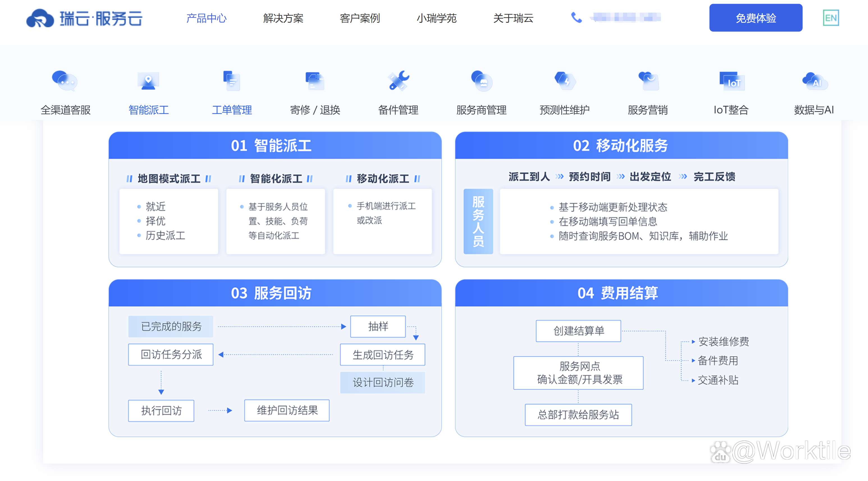
Task: Select the 智能派工 map pin icon
Action: click(148, 81)
